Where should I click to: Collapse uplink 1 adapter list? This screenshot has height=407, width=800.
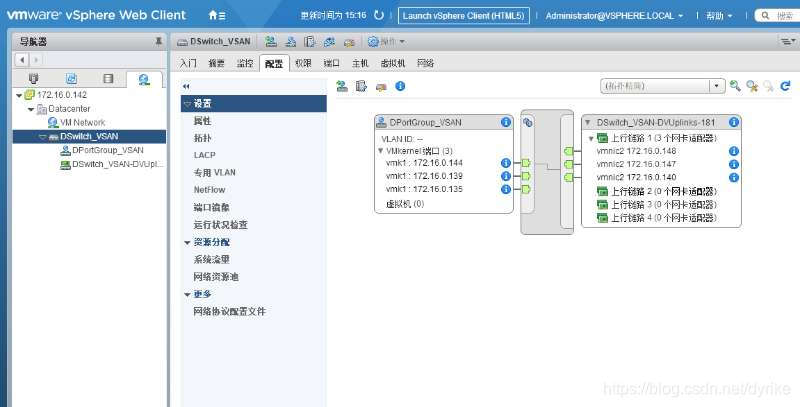(591, 138)
